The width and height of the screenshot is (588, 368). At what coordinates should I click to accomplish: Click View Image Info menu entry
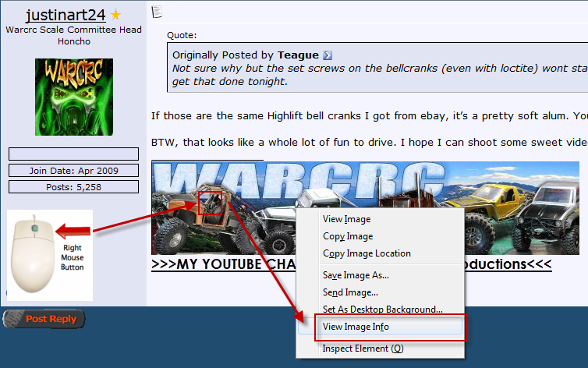pyautogui.click(x=381, y=327)
